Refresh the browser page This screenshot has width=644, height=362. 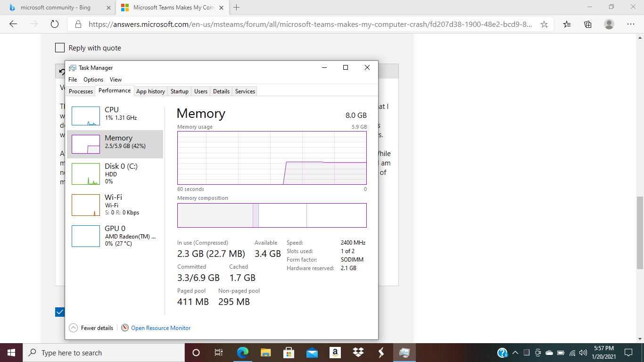[x=54, y=24]
